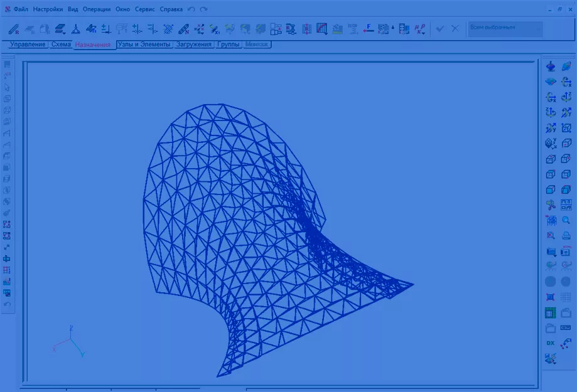Click the magnifier zoom icon
Screen dimensions: 577x392
(566, 220)
